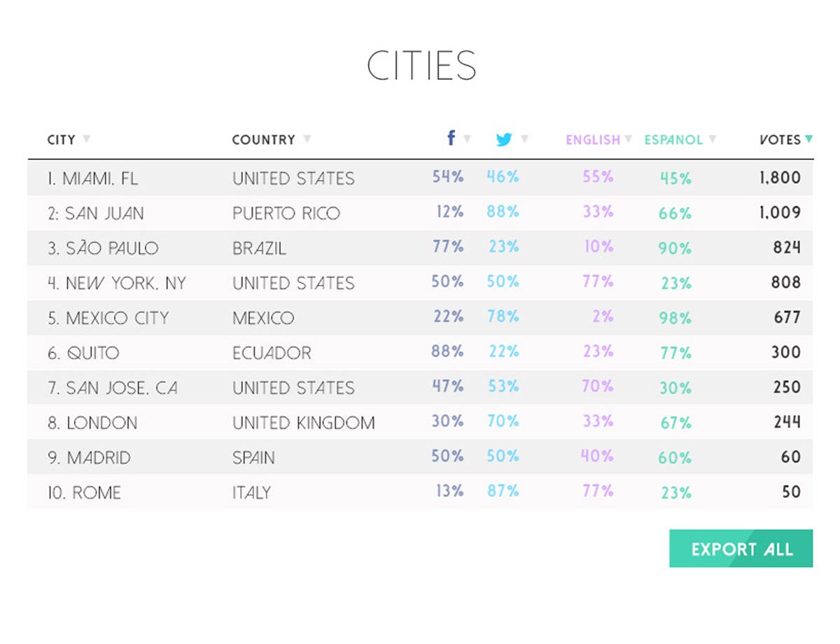Sort by Espanol column arrow
840x644 pixels.
point(712,139)
